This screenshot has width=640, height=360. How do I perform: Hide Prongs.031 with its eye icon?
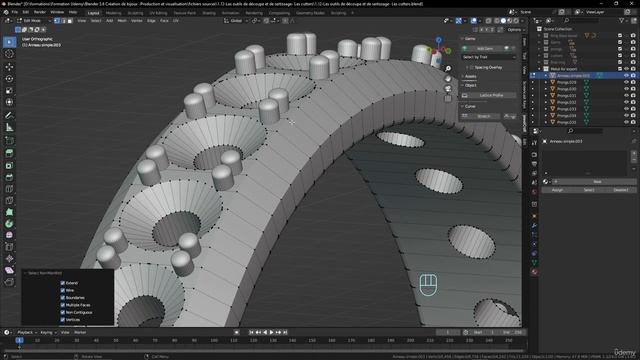626,96
